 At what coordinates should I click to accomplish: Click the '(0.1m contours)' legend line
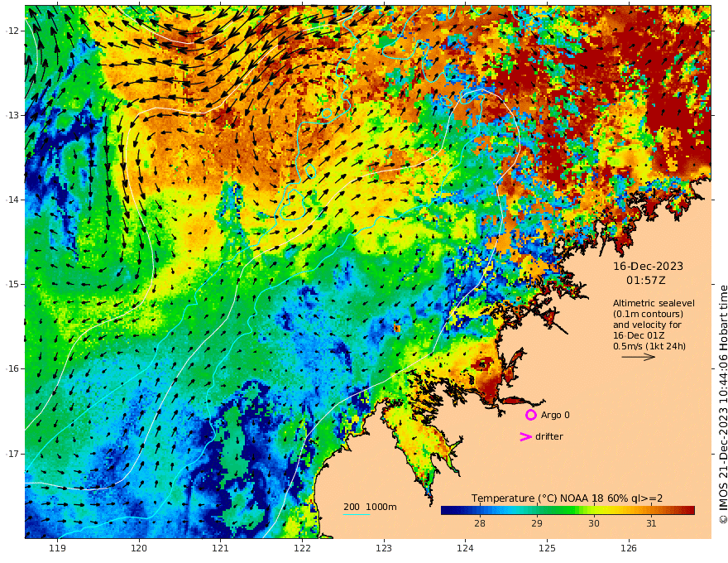[648, 314]
